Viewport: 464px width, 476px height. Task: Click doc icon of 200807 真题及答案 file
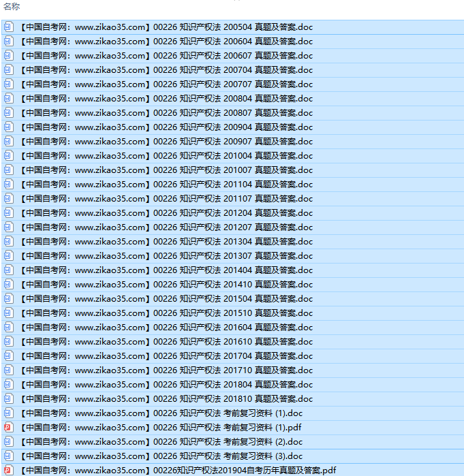(x=8, y=113)
